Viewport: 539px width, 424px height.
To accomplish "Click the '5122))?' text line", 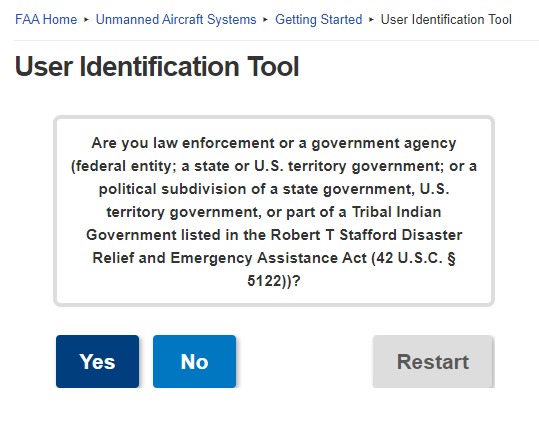I will coord(274,281).
